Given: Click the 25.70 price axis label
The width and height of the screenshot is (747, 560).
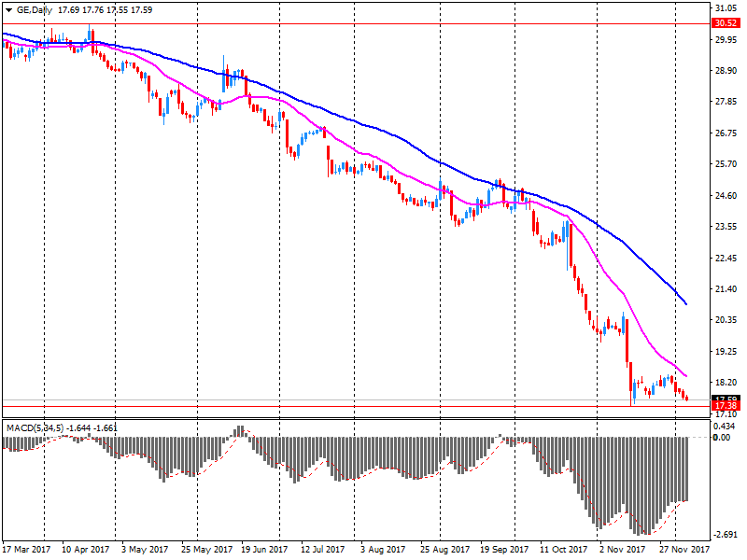Looking at the screenshot, I should click(x=726, y=164).
